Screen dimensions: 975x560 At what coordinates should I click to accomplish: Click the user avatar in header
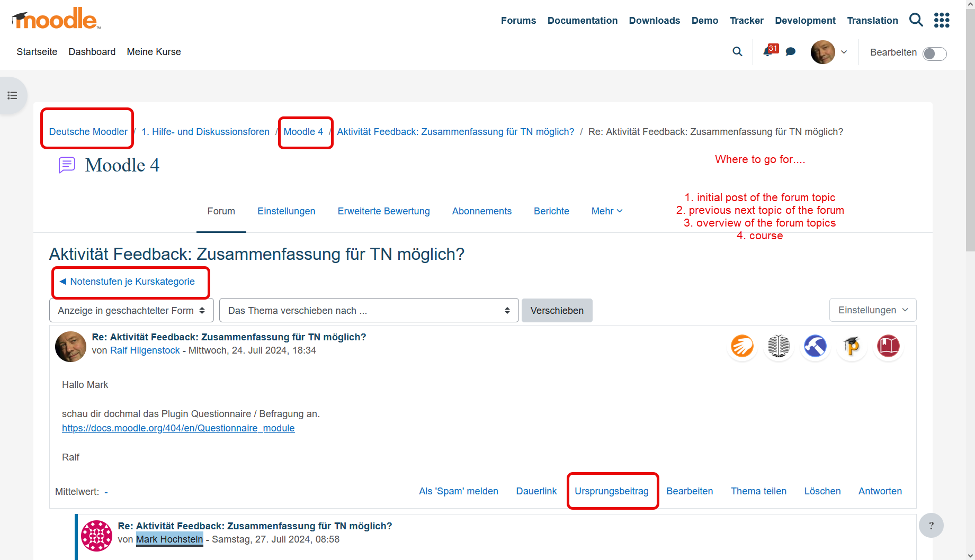click(x=822, y=52)
